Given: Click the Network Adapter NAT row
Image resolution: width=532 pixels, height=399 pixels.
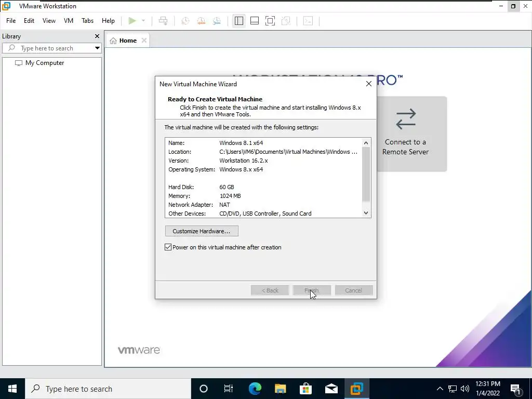Looking at the screenshot, I should coord(263,205).
